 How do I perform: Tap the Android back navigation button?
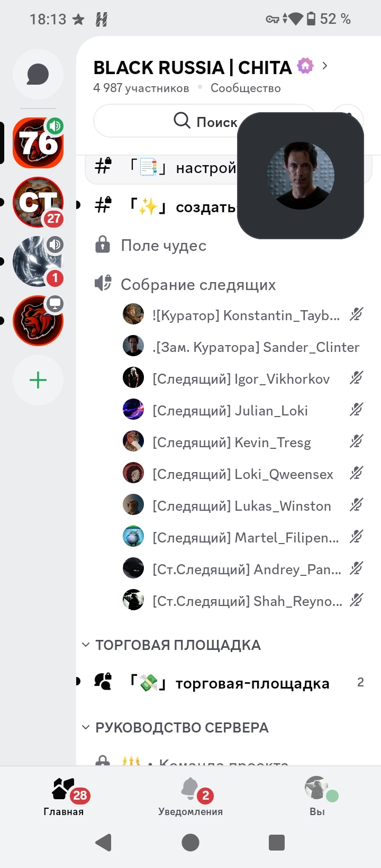click(x=104, y=842)
